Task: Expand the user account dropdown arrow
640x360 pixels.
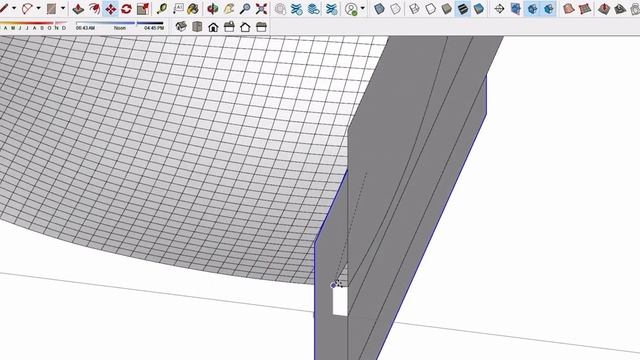Action: click(362, 8)
